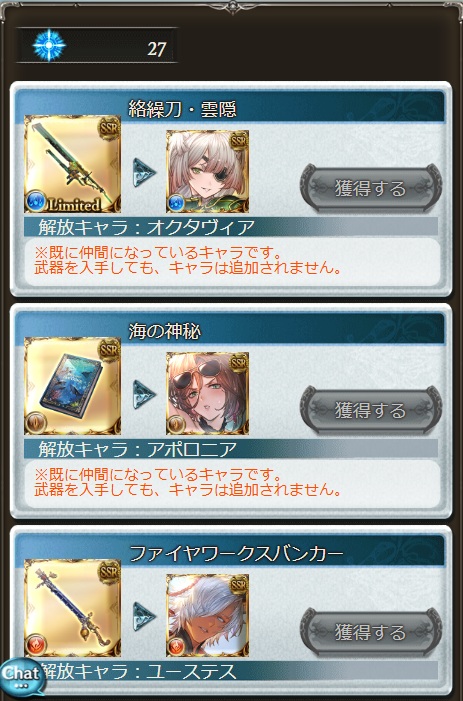Image resolution: width=463 pixels, height=701 pixels.
Task: Click the fire element icon on gun thumbnail
Action: [x=36, y=645]
